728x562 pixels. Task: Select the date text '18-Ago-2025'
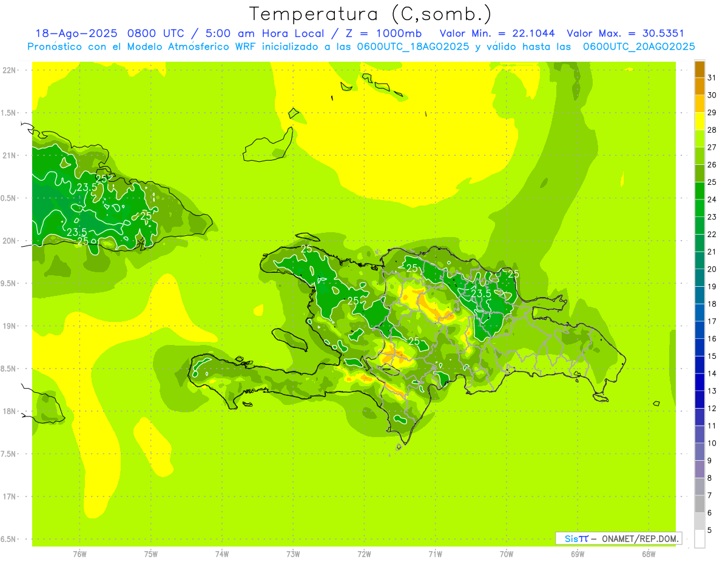point(76,33)
